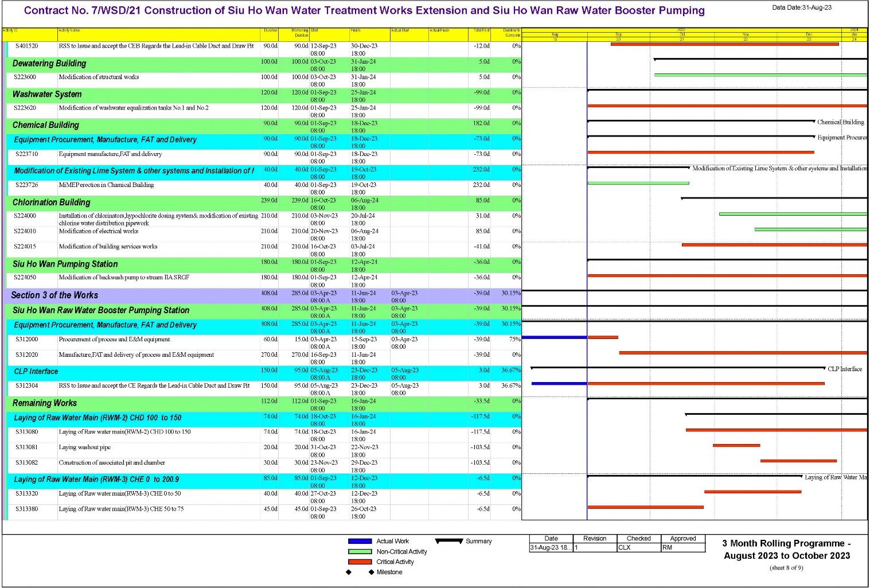Click the Milestone diamond legend symbol
Image resolution: width=870 pixels, height=588 pixels.
pyautogui.click(x=360, y=573)
